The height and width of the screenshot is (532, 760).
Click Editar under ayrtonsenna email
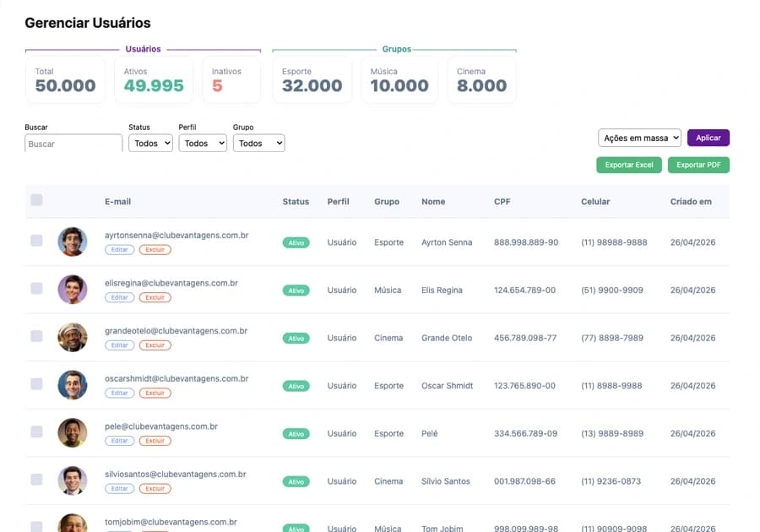(x=119, y=249)
